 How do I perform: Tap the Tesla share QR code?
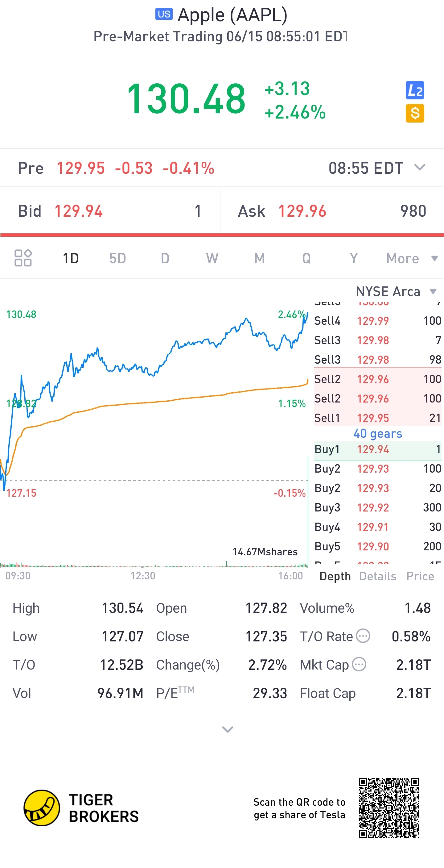pos(388,808)
